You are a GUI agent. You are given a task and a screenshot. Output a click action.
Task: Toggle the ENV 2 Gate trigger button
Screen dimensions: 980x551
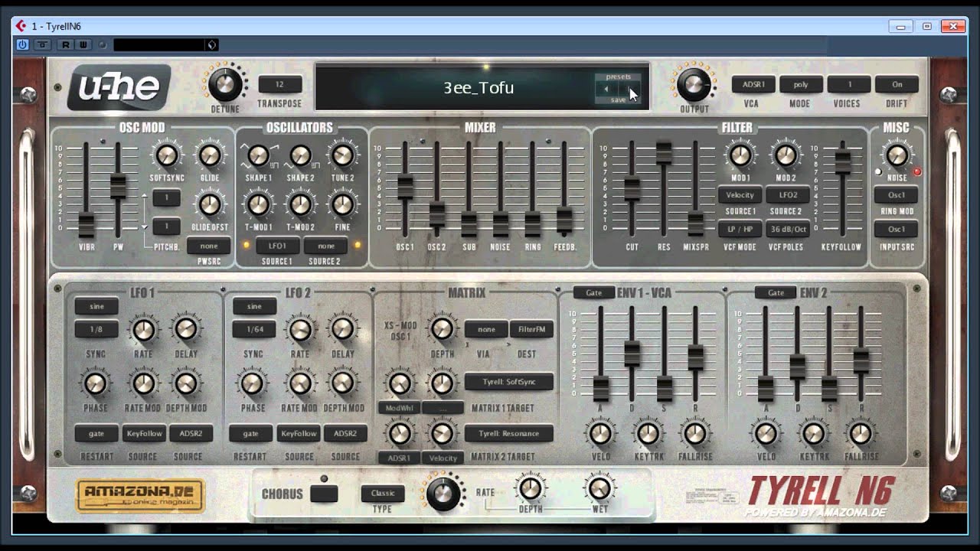[776, 292]
